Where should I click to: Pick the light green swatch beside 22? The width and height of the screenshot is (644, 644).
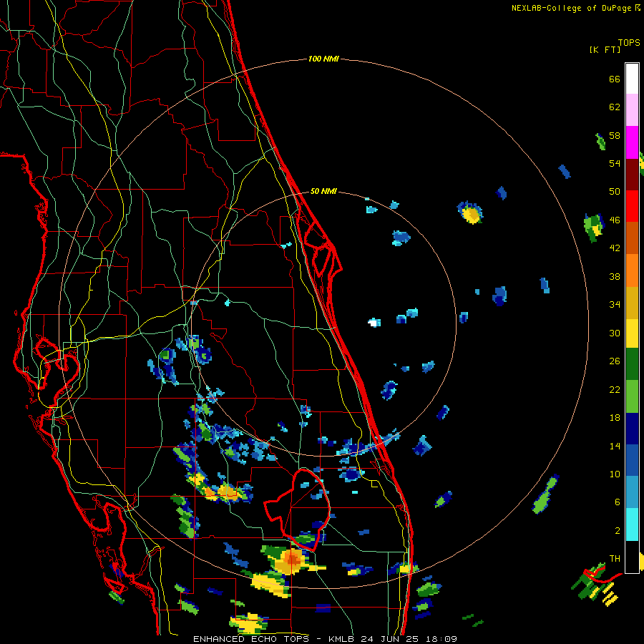point(632,396)
